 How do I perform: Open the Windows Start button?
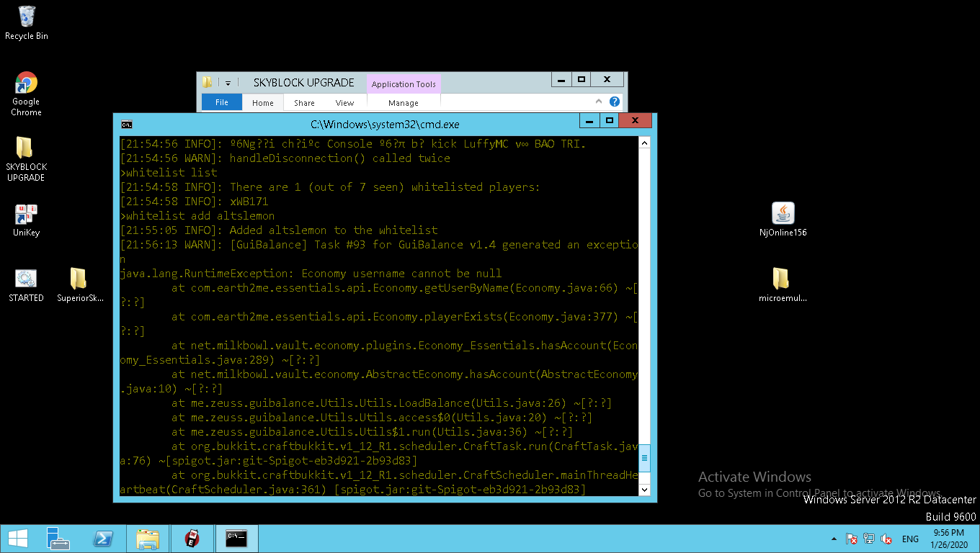pos(17,539)
